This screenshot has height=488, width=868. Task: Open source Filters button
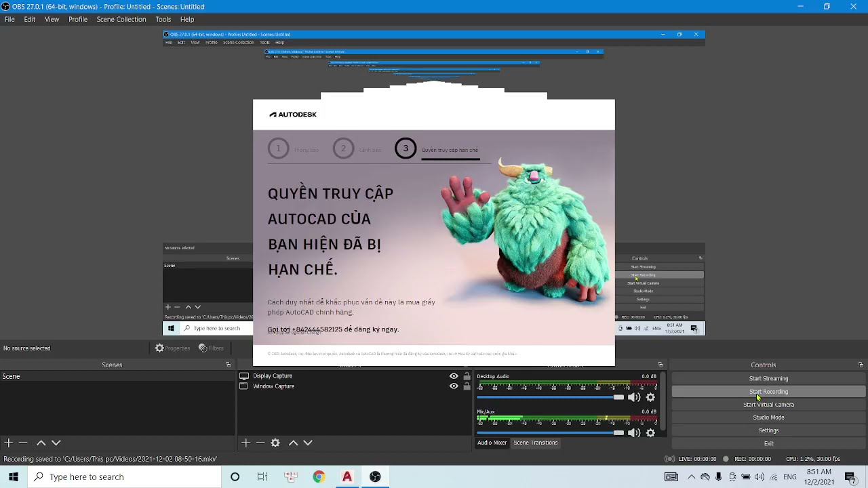[x=211, y=348]
